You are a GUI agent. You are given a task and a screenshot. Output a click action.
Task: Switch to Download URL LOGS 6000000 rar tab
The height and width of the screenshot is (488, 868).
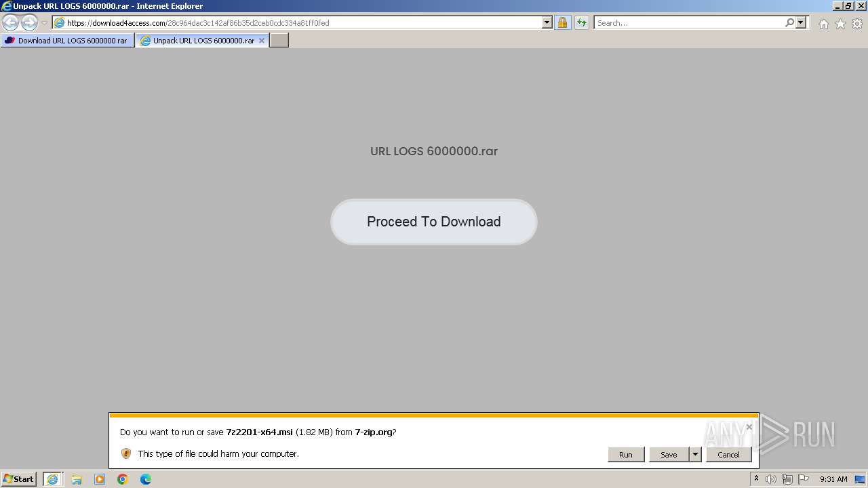pyautogui.click(x=67, y=41)
